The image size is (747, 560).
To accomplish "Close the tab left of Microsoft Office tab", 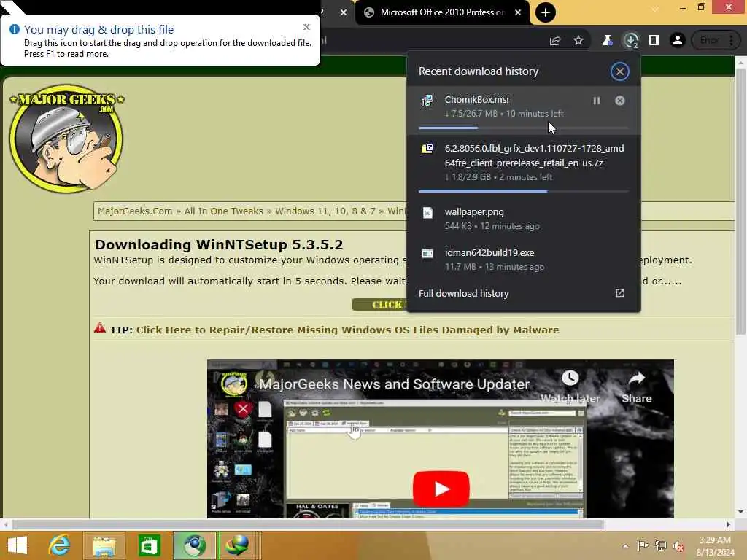I will coord(344,12).
